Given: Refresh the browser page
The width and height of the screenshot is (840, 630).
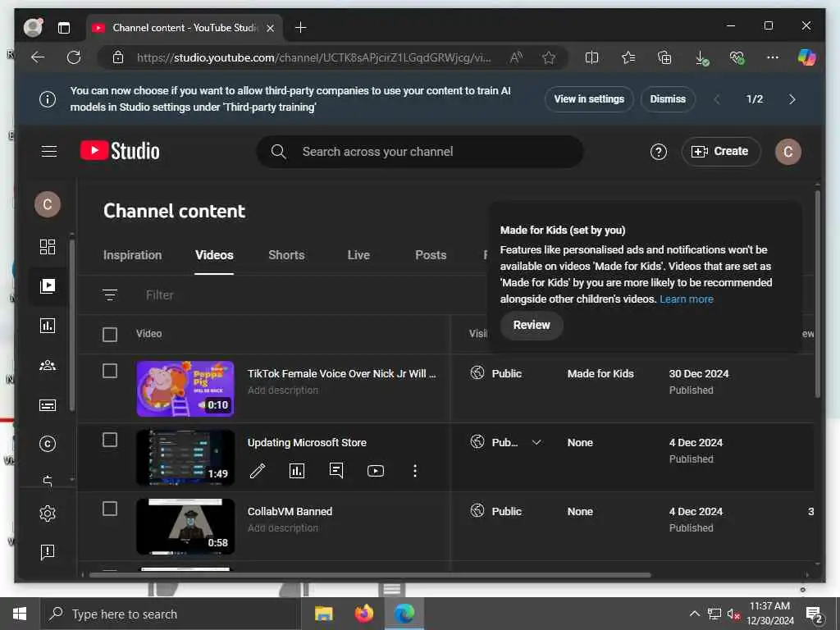Looking at the screenshot, I should pyautogui.click(x=74, y=58).
